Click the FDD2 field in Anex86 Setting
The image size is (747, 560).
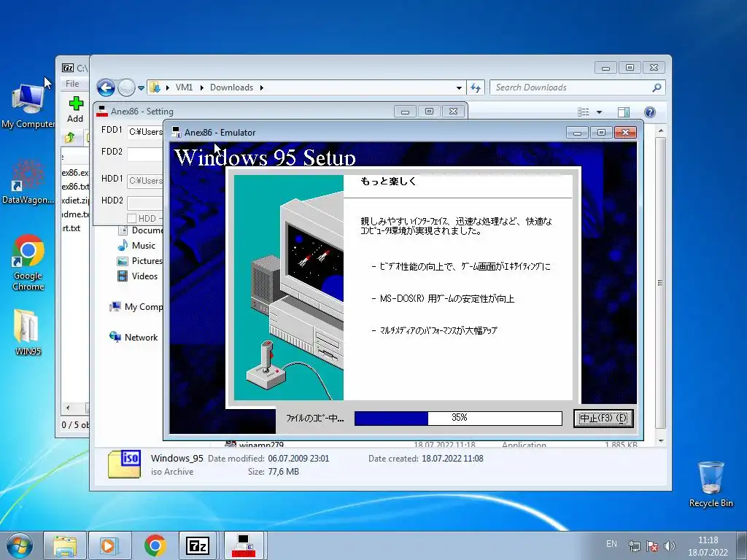coord(145,154)
